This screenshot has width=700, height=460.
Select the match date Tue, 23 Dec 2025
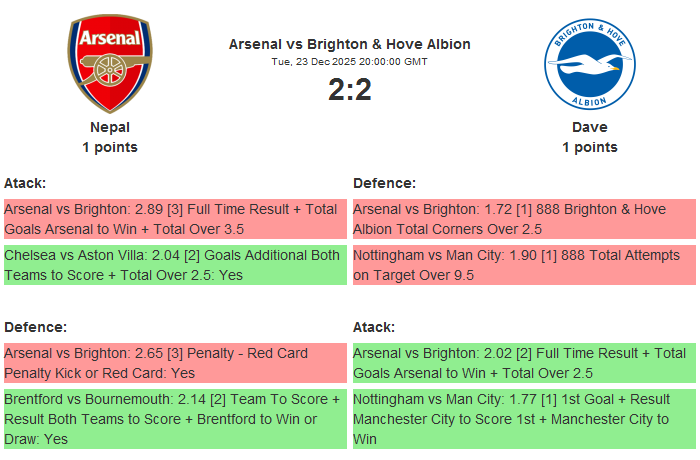pos(350,62)
